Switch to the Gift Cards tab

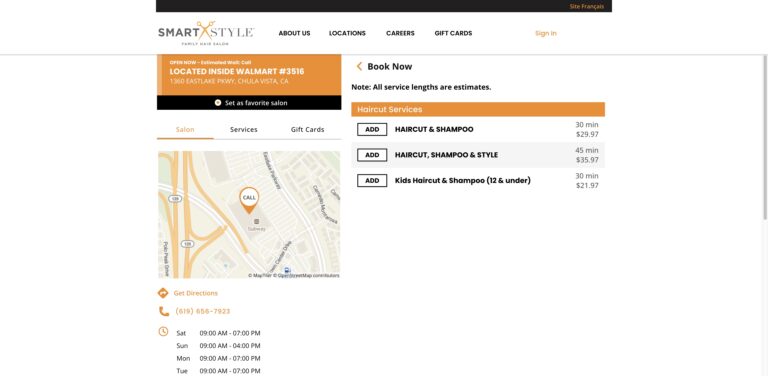pyautogui.click(x=308, y=130)
